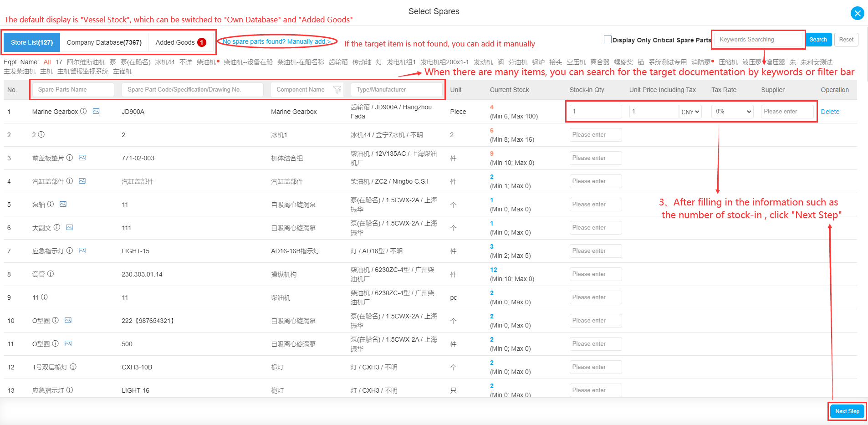Filter equipment by 发电机组1
This screenshot has height=425, width=868.
[x=401, y=62]
